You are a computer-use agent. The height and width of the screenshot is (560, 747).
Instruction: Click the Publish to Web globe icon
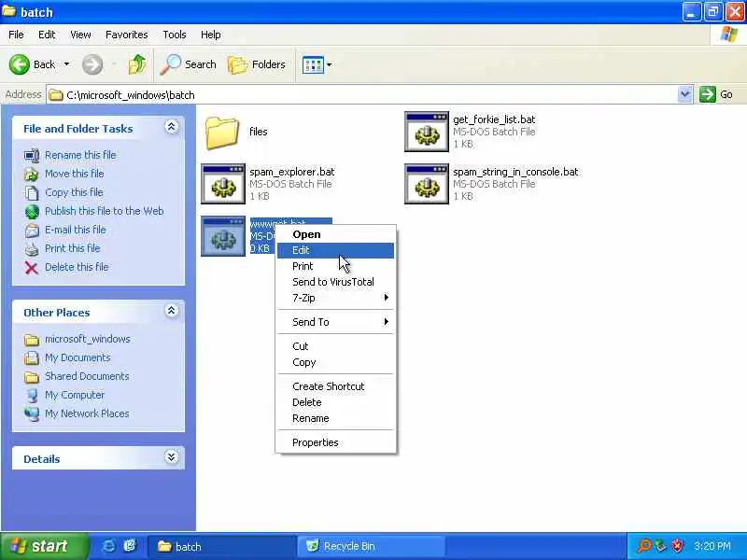click(32, 212)
